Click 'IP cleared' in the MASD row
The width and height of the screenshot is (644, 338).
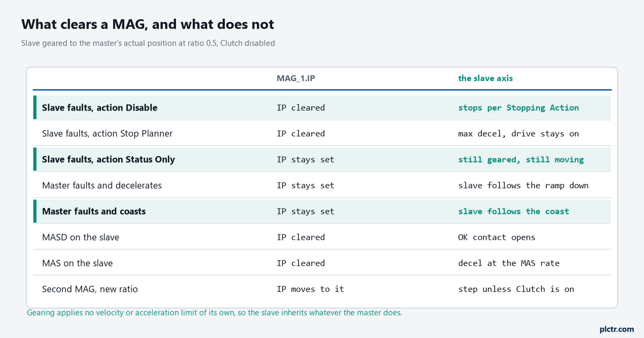(x=301, y=237)
